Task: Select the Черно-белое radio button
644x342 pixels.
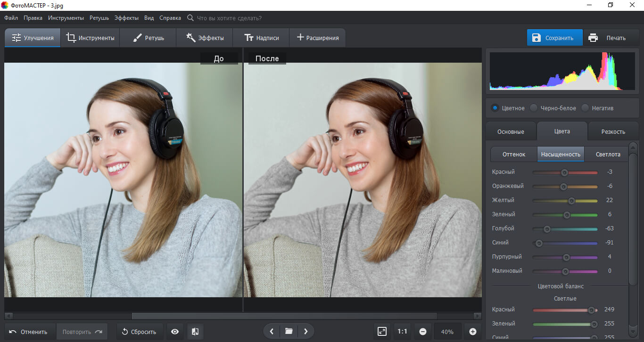Action: coord(534,108)
